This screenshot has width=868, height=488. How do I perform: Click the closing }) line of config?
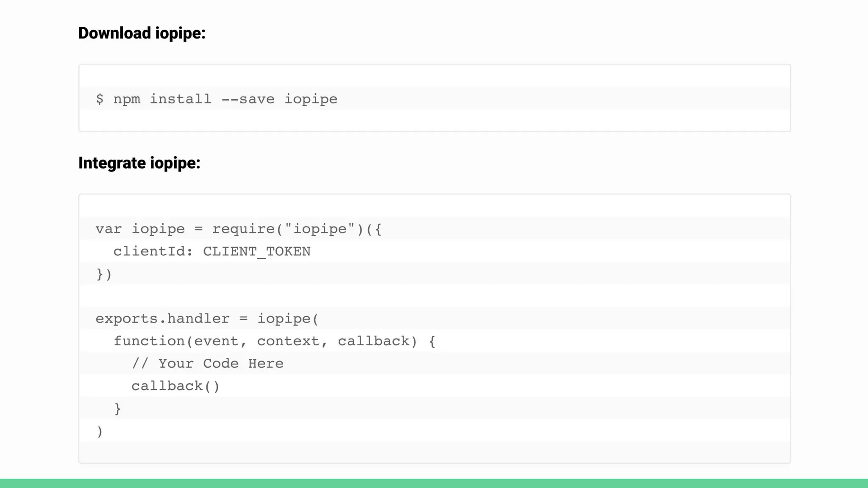[104, 274]
